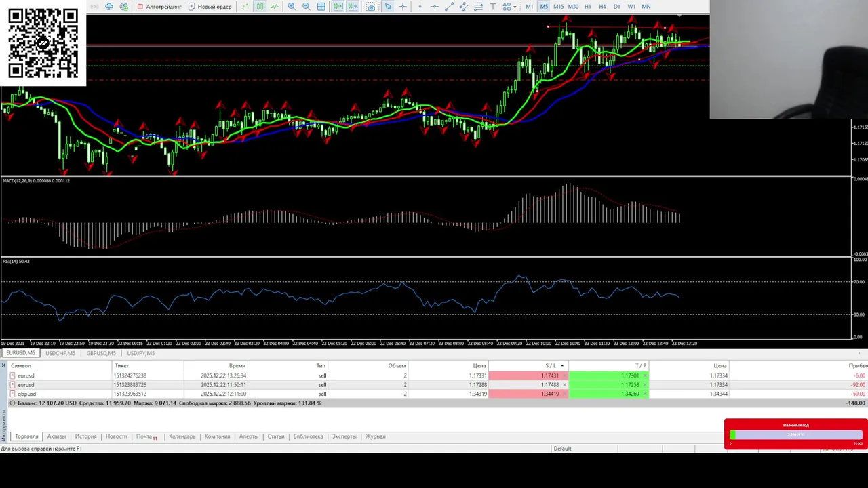Collapse the Баланс summary row toggle

[12, 403]
